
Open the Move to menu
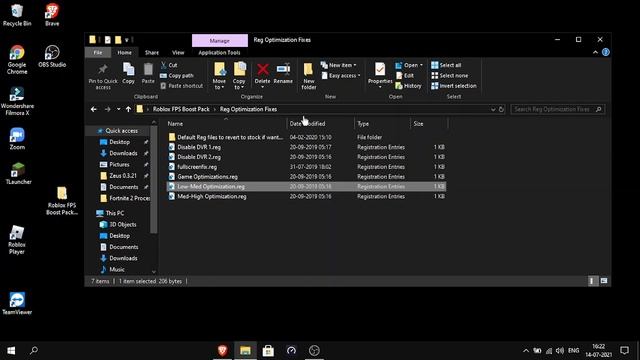219,76
